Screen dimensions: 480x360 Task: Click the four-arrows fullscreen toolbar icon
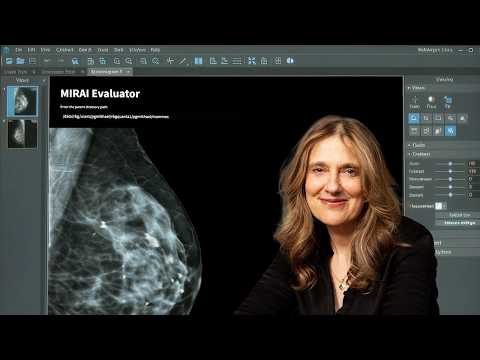click(x=252, y=61)
